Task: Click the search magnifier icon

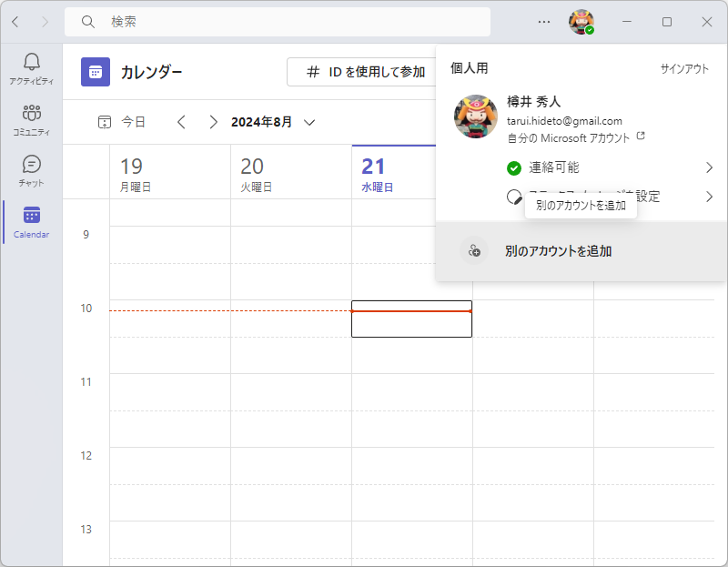Action: (87, 22)
